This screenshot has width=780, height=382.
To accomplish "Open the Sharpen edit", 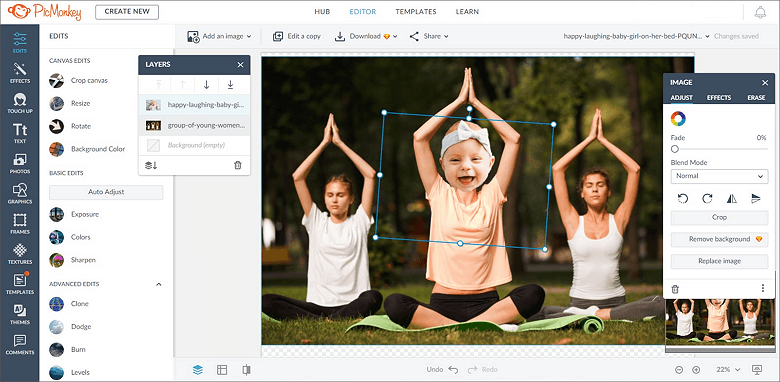I will click(x=73, y=260).
